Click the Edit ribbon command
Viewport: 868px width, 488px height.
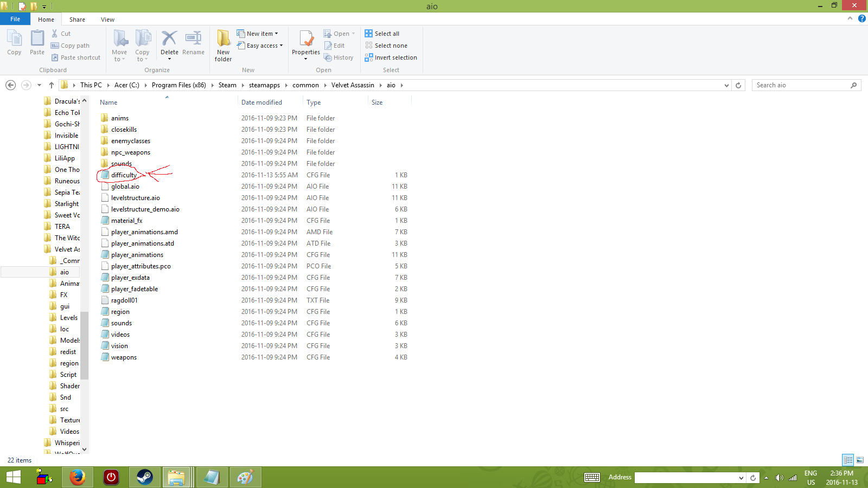coord(334,46)
